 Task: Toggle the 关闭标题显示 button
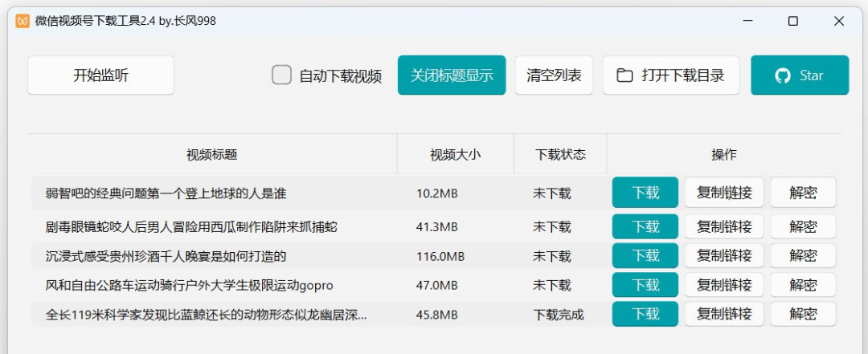[451, 75]
